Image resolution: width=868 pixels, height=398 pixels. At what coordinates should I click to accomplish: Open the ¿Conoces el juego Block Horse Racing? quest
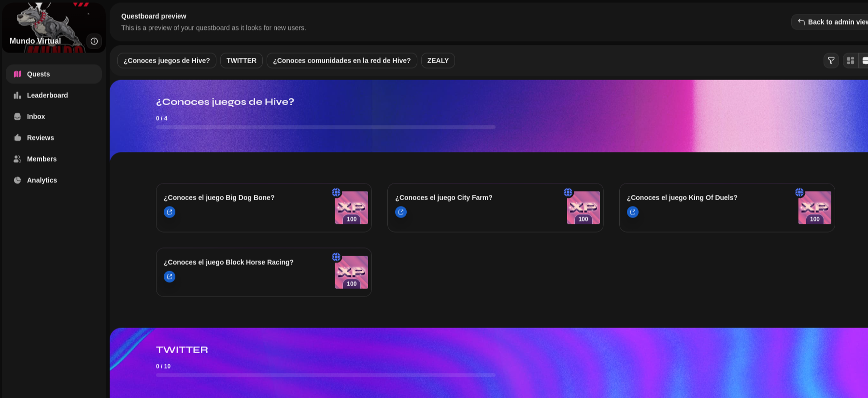(x=264, y=272)
